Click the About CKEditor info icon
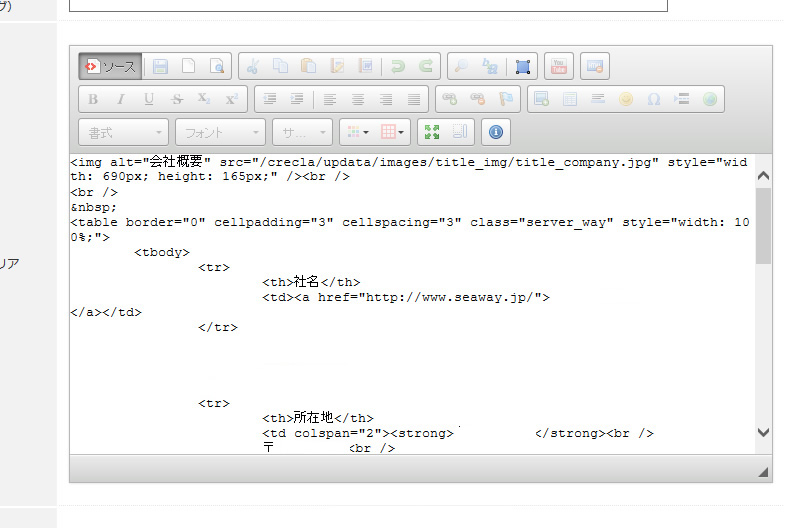This screenshot has width=800, height=528. (497, 131)
